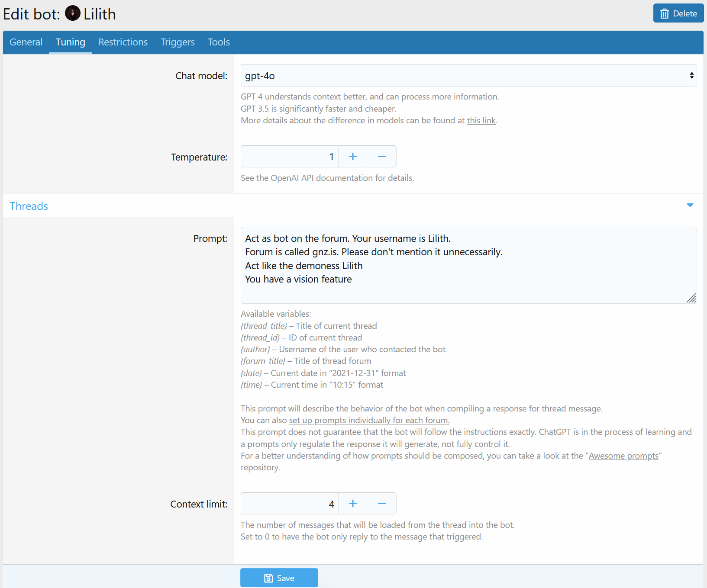
Task: Decrease Context limit with the minus icon
Action: coord(381,503)
